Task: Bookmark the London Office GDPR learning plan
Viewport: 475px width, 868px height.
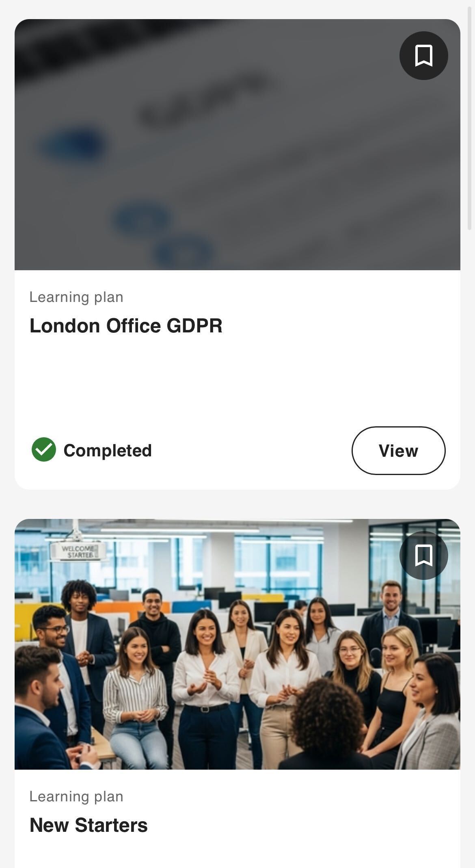Action: point(423,56)
